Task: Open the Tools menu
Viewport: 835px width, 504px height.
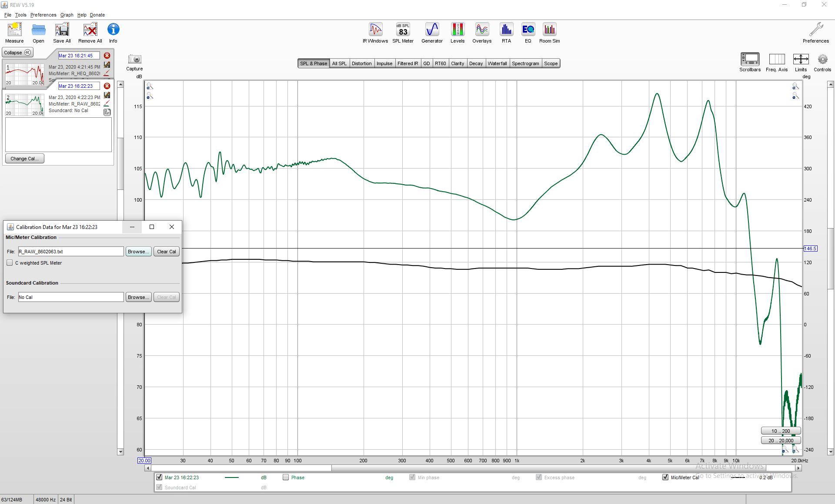Action: (x=20, y=15)
